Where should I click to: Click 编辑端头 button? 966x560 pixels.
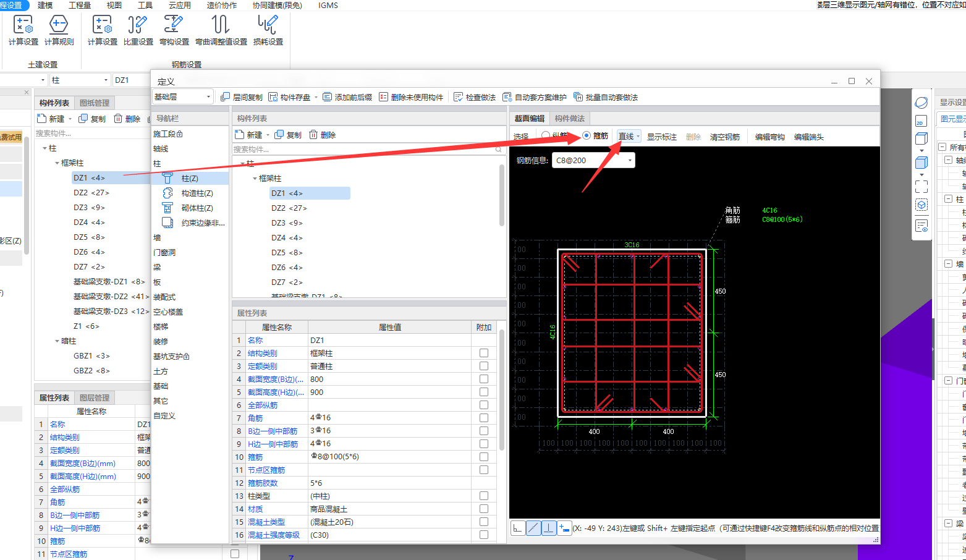tap(808, 137)
